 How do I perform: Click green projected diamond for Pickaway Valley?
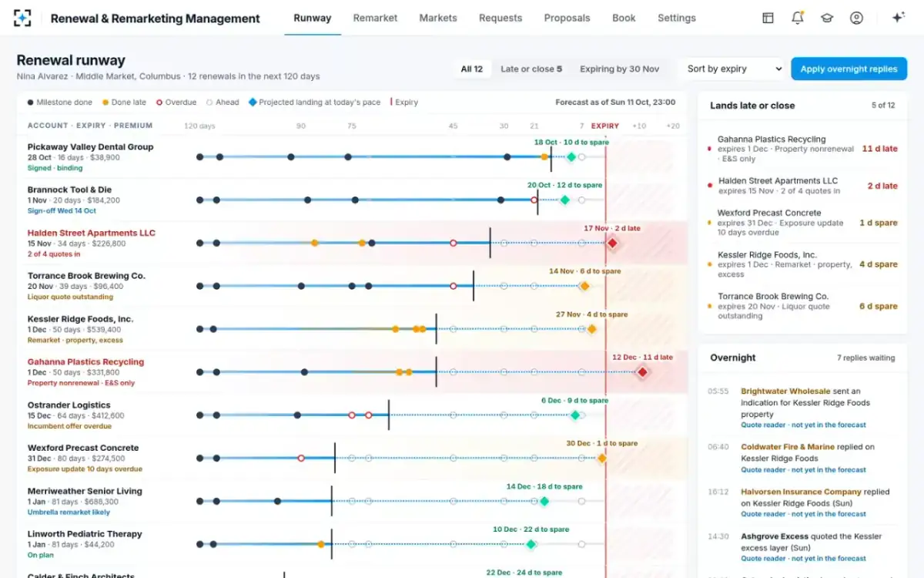click(571, 156)
